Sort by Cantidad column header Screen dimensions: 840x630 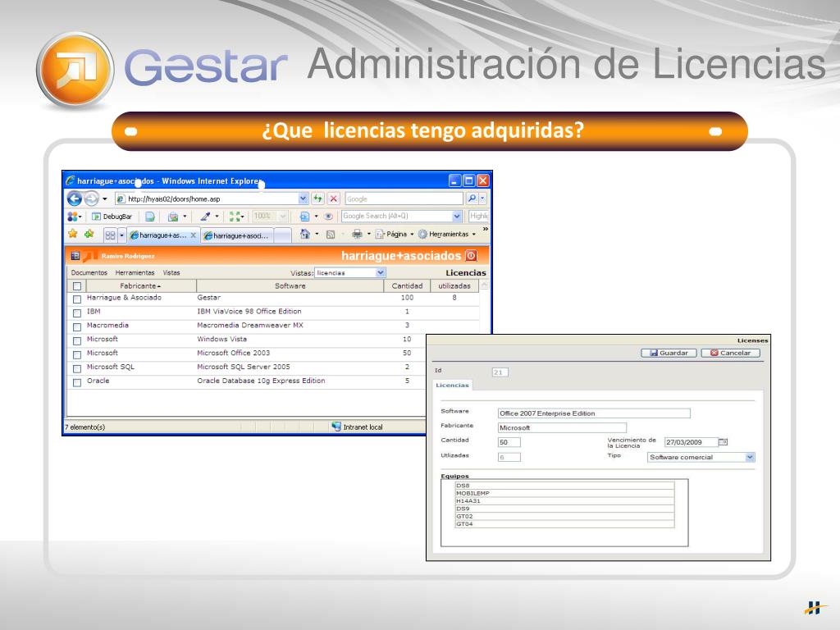coord(407,286)
